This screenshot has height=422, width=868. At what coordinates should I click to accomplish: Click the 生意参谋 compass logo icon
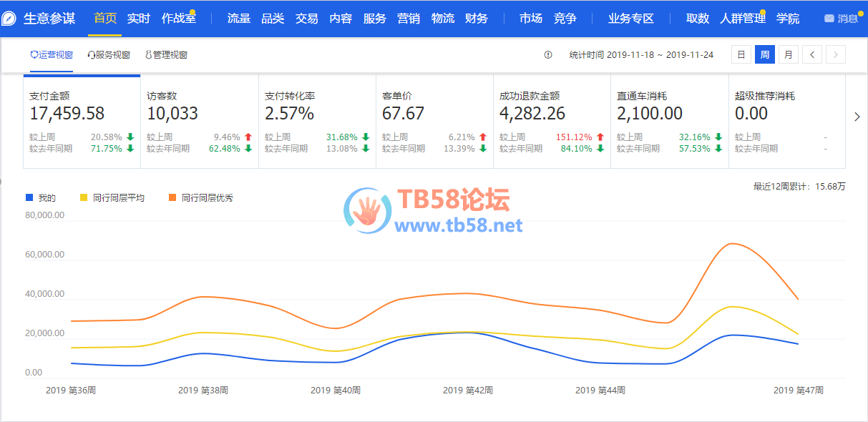pyautogui.click(x=9, y=19)
